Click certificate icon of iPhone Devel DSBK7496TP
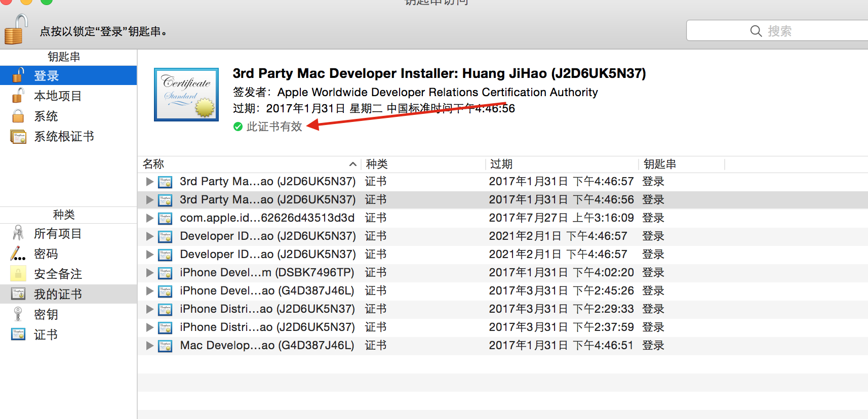868x419 pixels. point(165,273)
